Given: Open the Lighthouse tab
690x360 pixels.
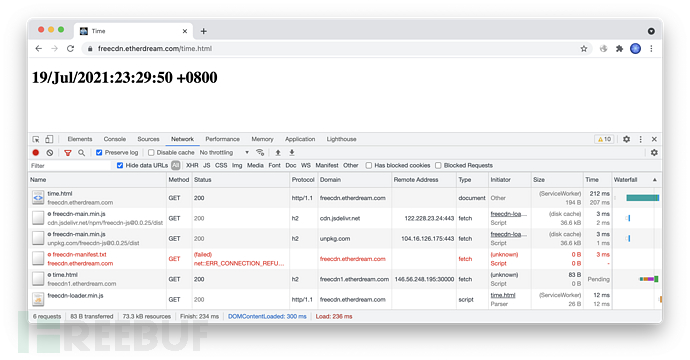Looking at the screenshot, I should [341, 139].
